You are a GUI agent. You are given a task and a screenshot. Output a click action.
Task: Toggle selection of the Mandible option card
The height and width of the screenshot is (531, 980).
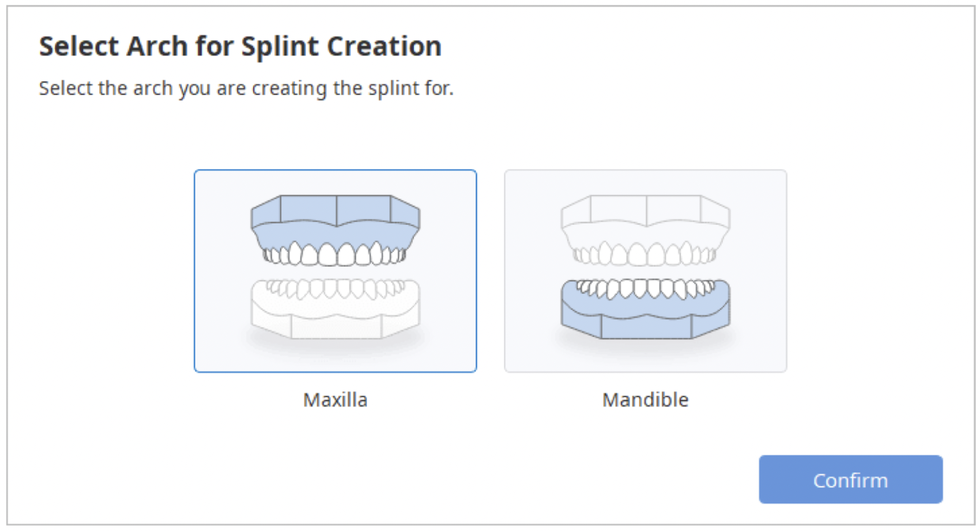tap(645, 270)
